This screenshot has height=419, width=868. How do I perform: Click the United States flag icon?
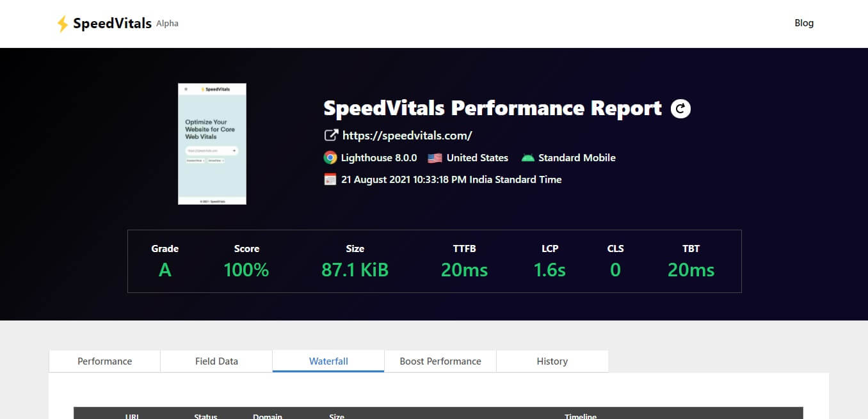tap(435, 157)
